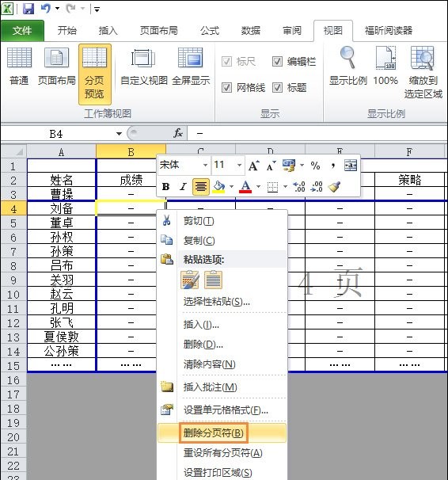Choose Remove Page Break (删除分页符)
The height and width of the screenshot is (480, 448).
point(222,432)
